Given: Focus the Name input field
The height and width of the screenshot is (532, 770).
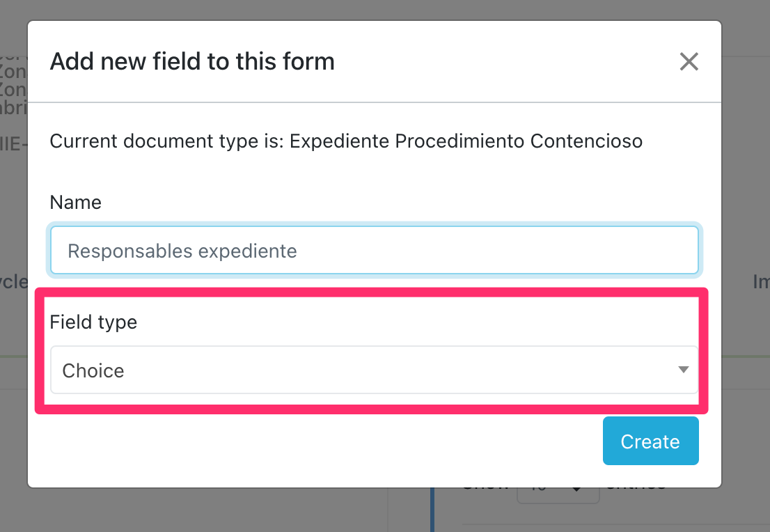Looking at the screenshot, I should coord(375,250).
